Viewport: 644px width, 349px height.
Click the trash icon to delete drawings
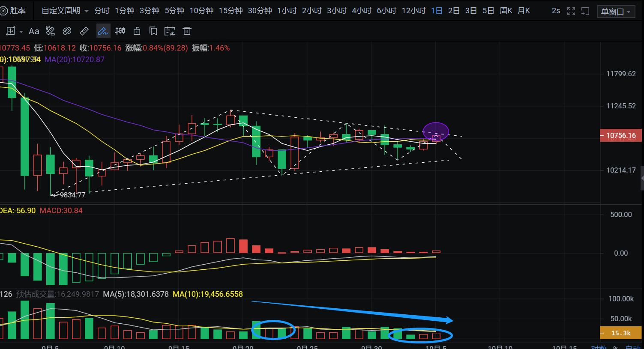(x=187, y=31)
